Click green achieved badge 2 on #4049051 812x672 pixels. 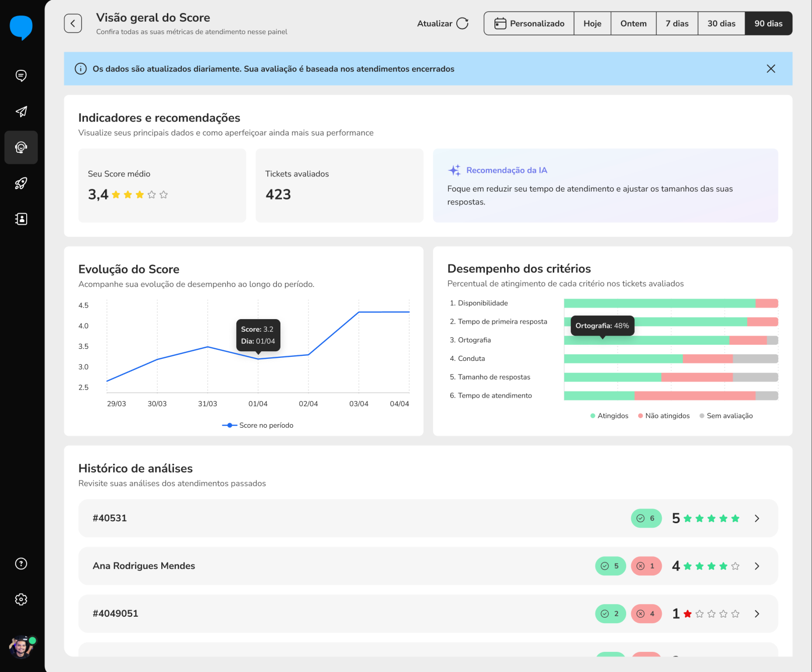[611, 614]
